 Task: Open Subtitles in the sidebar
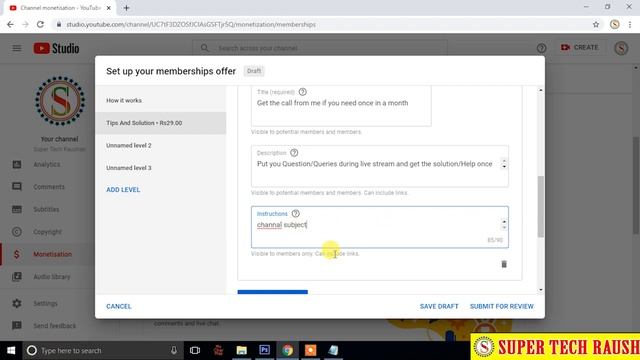(47, 209)
